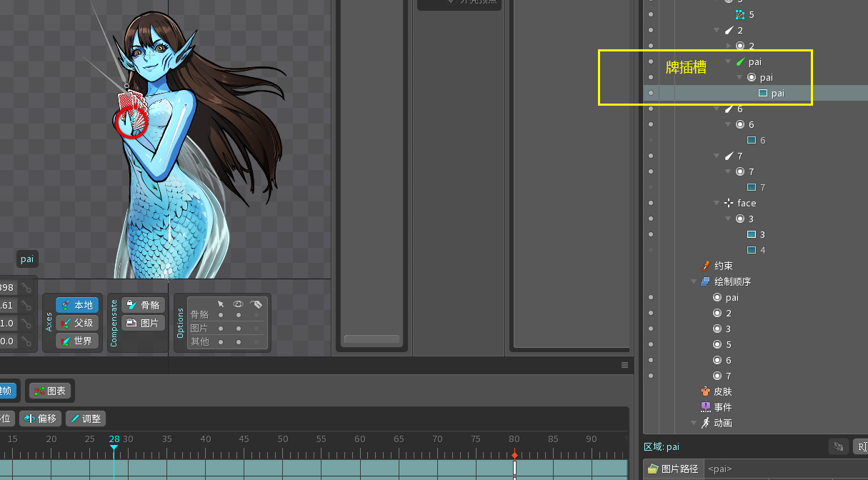
Task: Select the 事件 events icon
Action: pyautogui.click(x=706, y=407)
